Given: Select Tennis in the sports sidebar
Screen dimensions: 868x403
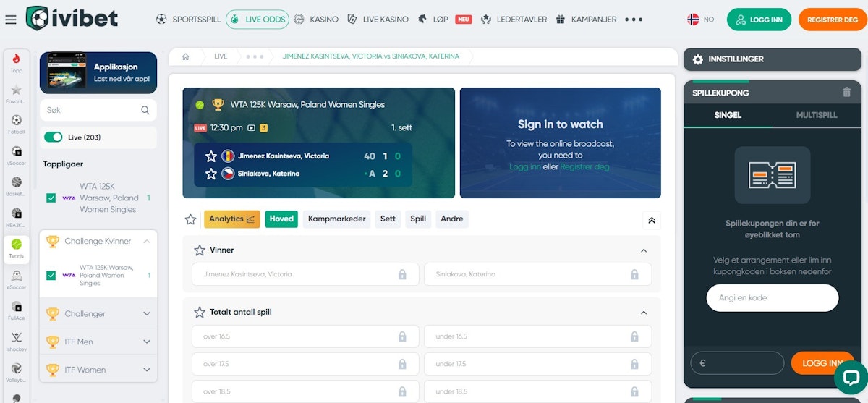Looking at the screenshot, I should [x=16, y=249].
